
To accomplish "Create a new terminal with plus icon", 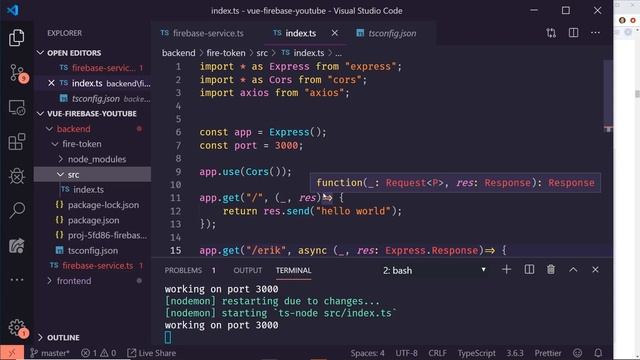I will coord(507,270).
